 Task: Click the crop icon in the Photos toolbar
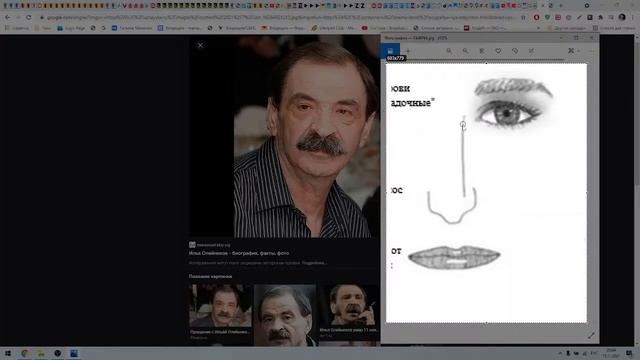[x=531, y=51]
